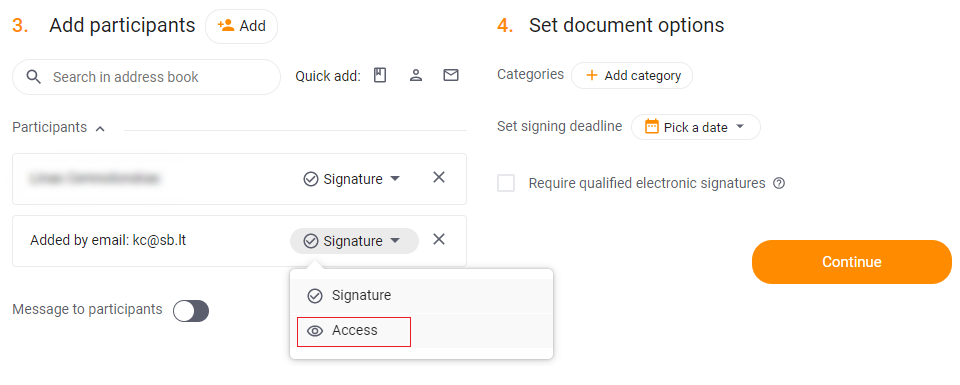Select Signature from the role menu
960x385 pixels.
pyautogui.click(x=421, y=296)
